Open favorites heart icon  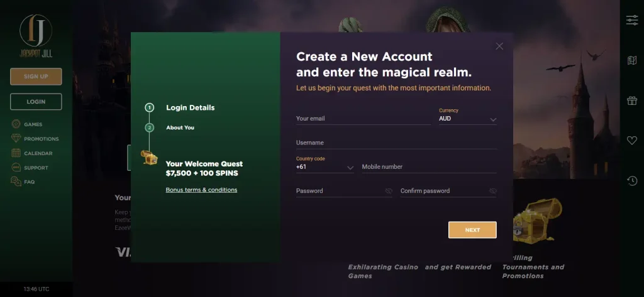(631, 140)
